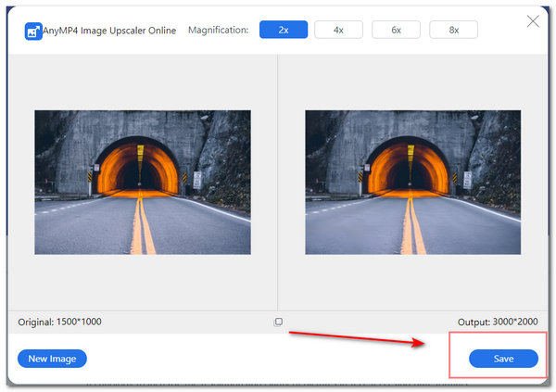
Task: Click the original tunnel photo on the left
Action: coord(143,183)
